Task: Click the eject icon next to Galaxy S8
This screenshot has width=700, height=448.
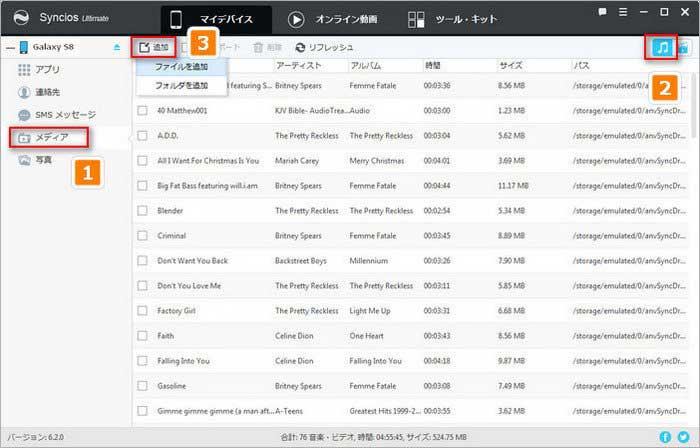Action: pos(117,47)
